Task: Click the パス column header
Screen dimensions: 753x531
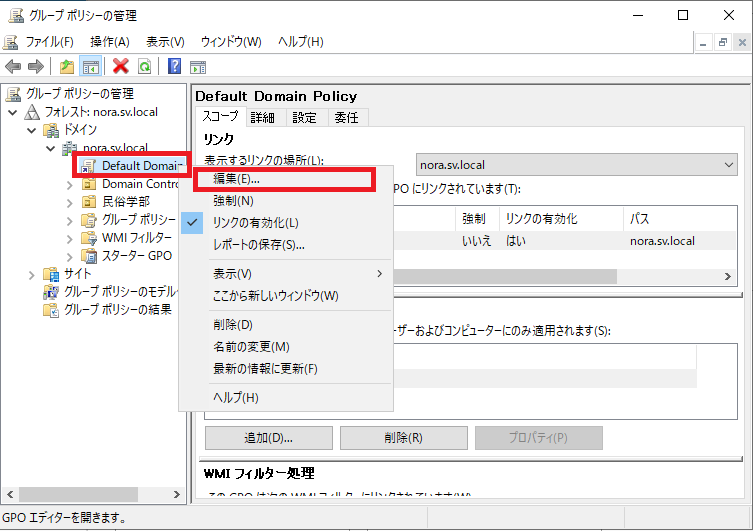Action: click(x=680, y=219)
